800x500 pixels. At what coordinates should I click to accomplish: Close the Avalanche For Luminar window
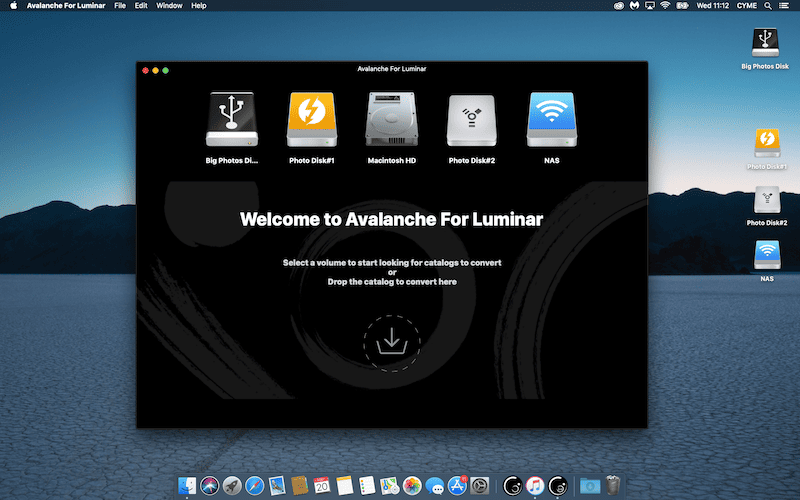[145, 70]
